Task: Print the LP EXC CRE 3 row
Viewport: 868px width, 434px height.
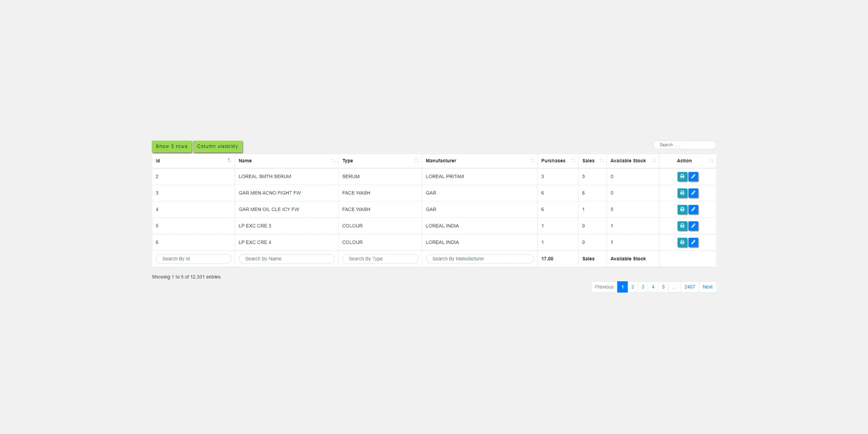Action: tap(682, 226)
